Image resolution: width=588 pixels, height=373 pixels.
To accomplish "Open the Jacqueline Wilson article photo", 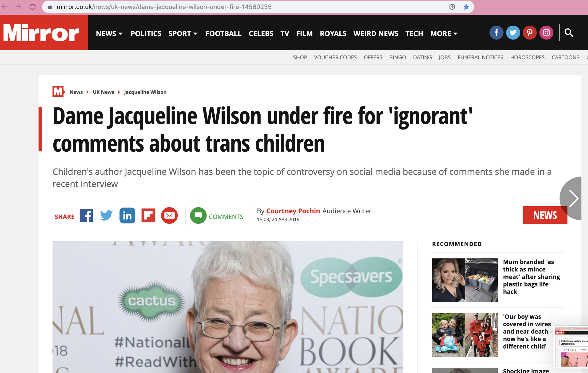I will [228, 307].
